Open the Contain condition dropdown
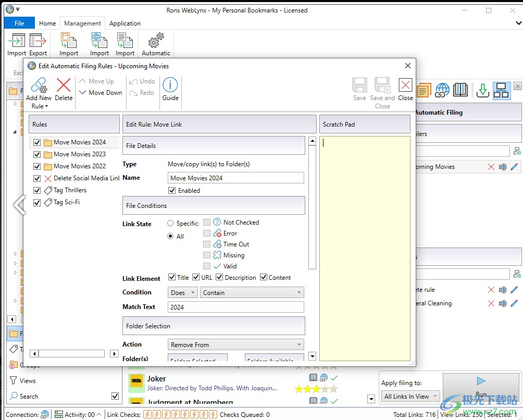523x420 pixels. point(252,293)
